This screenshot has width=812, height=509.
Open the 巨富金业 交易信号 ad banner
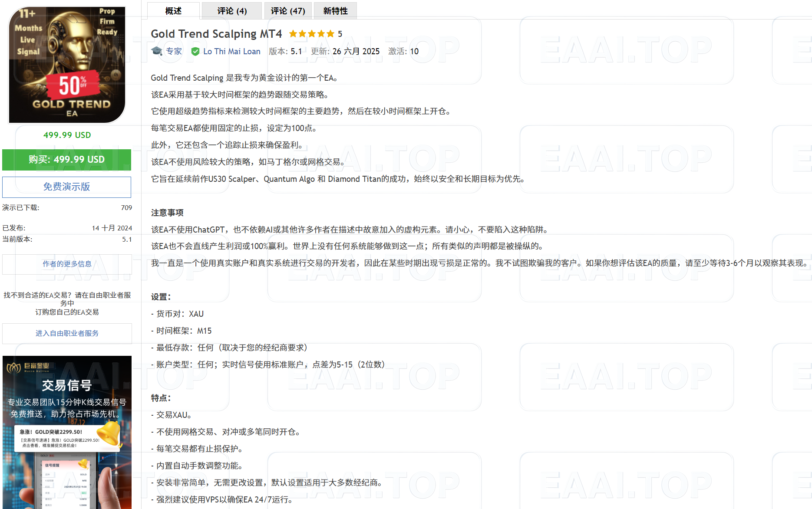click(67, 432)
